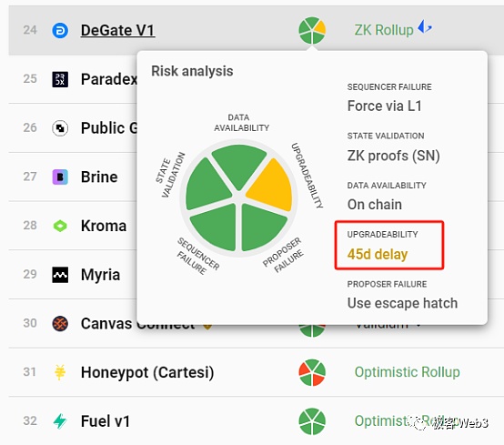Image resolution: width=504 pixels, height=445 pixels.
Task: Click the Fuel v1 lightning bolt icon
Action: (x=60, y=421)
